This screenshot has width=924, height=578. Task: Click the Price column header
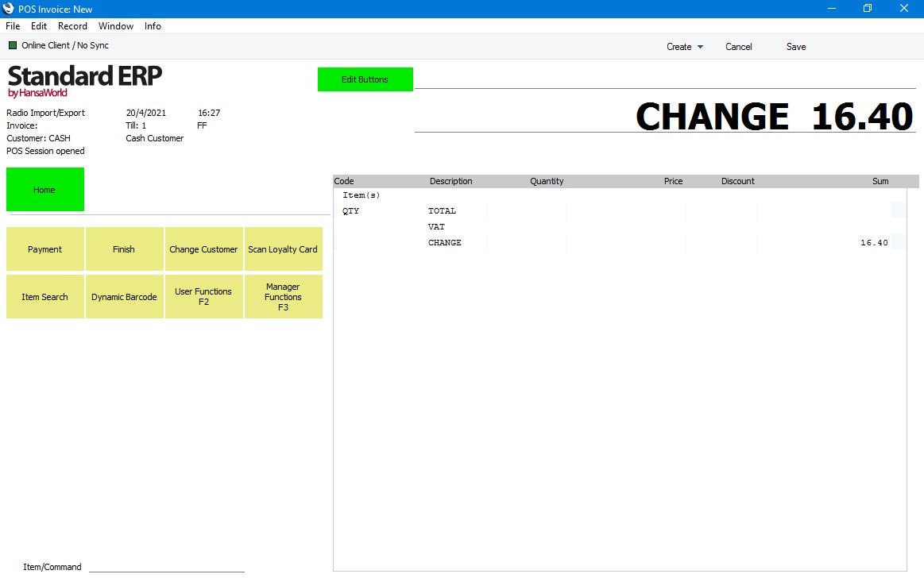(x=674, y=181)
